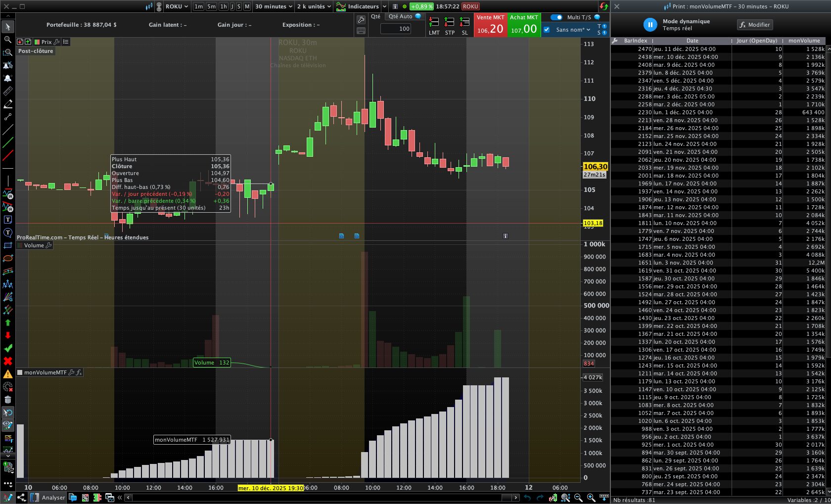Open the Sans nom portfolio dropdown
The height and width of the screenshot is (504, 831).
573,30
